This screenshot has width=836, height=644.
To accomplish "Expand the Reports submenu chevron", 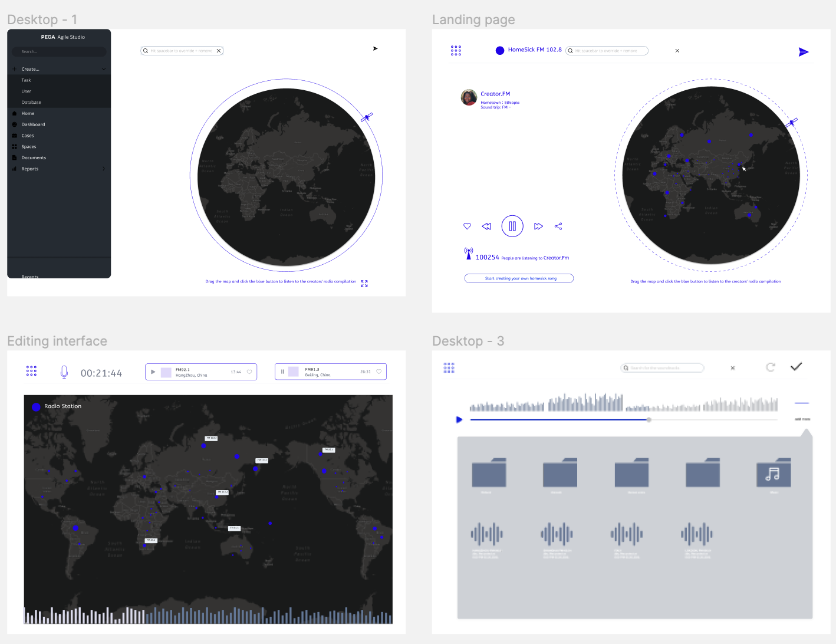I will click(104, 169).
